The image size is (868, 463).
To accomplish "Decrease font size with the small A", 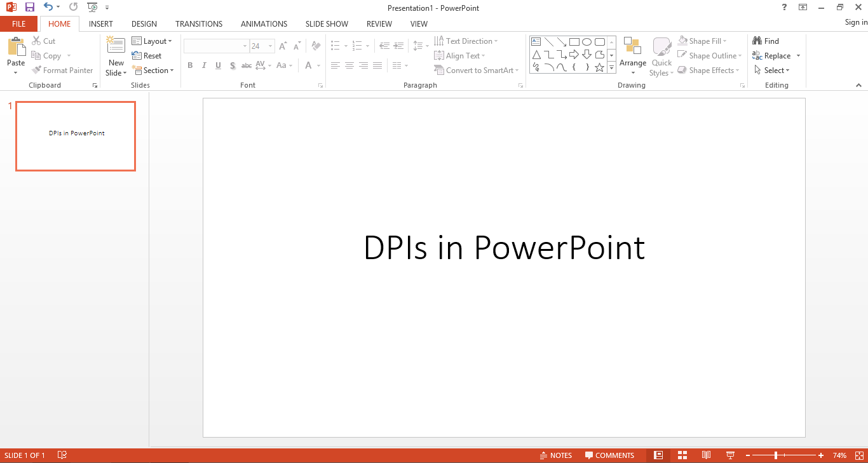I will tap(297, 46).
